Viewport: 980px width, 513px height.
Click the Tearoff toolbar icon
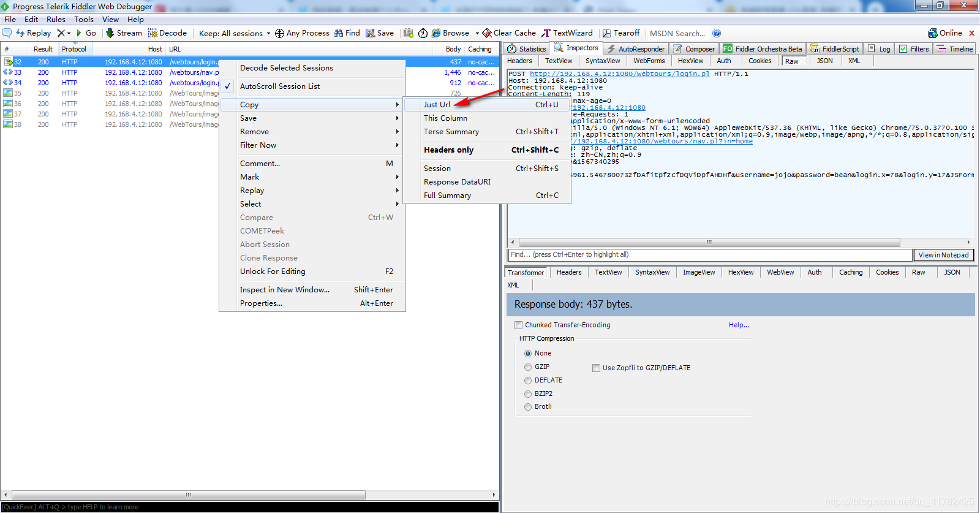(607, 33)
